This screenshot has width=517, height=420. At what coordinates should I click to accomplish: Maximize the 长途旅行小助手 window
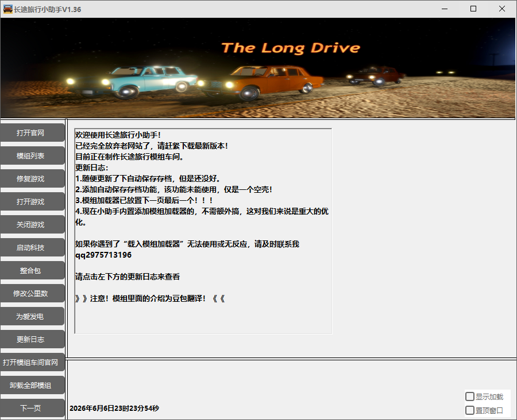473,9
